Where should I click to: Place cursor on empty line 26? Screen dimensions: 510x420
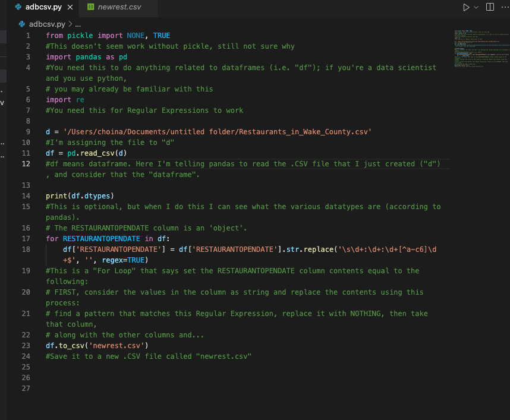point(247,378)
